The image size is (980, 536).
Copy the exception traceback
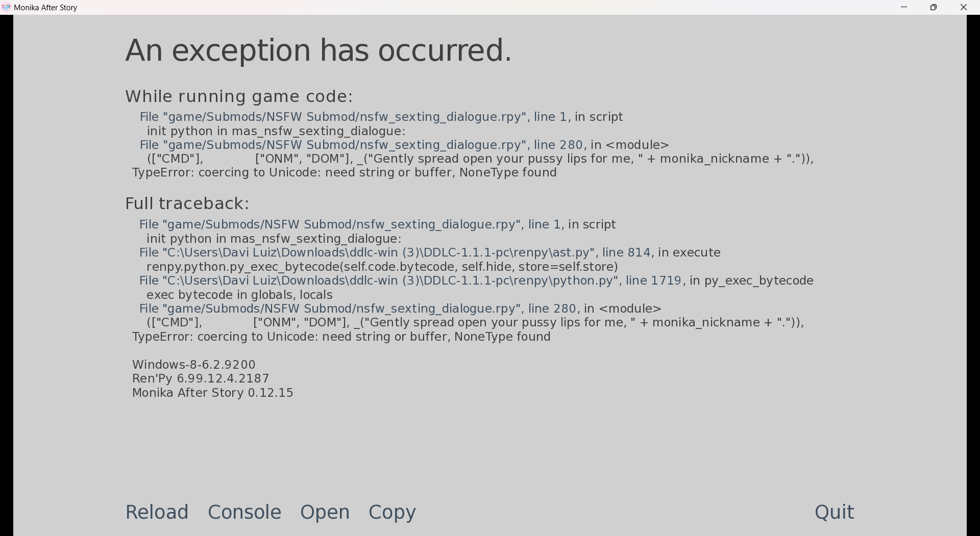(x=391, y=512)
